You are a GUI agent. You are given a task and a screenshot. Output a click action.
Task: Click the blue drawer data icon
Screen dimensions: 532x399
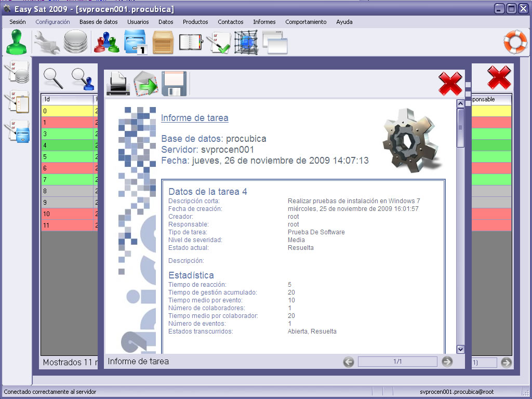coord(136,42)
